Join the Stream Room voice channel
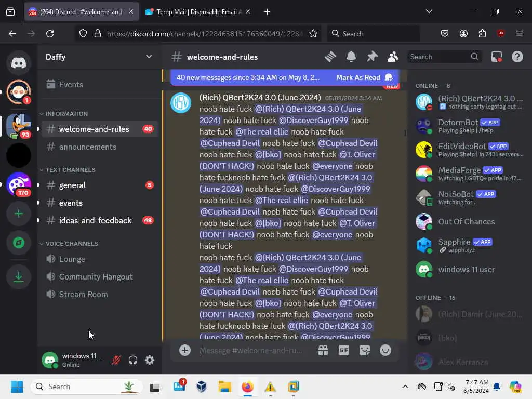Viewport: 532px width, 399px height. (x=100, y=294)
